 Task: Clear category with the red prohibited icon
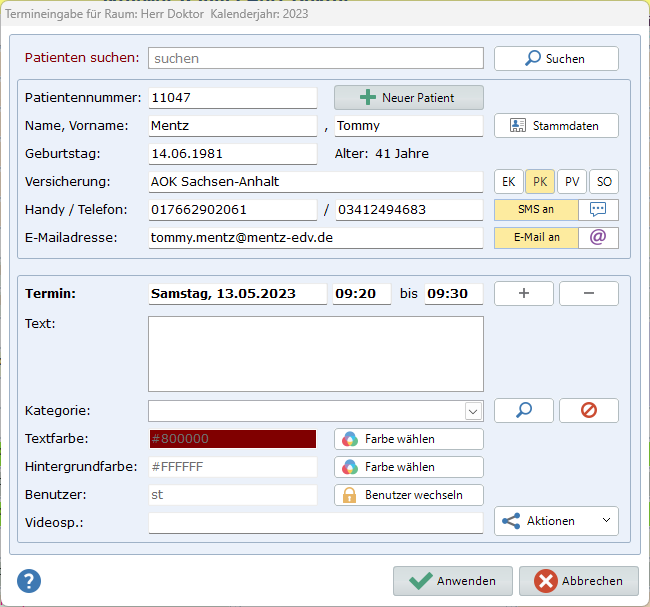point(588,411)
